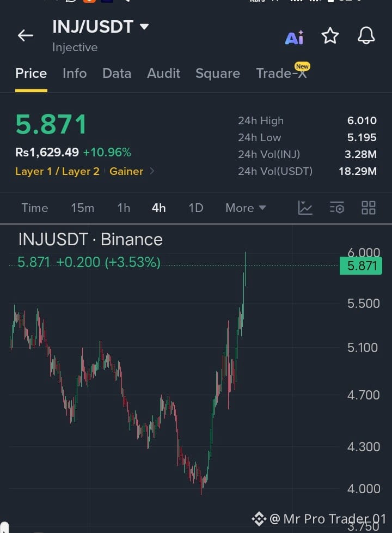Tap the 4.000 price axis label
Screen dimensions: 392x533
[364, 489]
